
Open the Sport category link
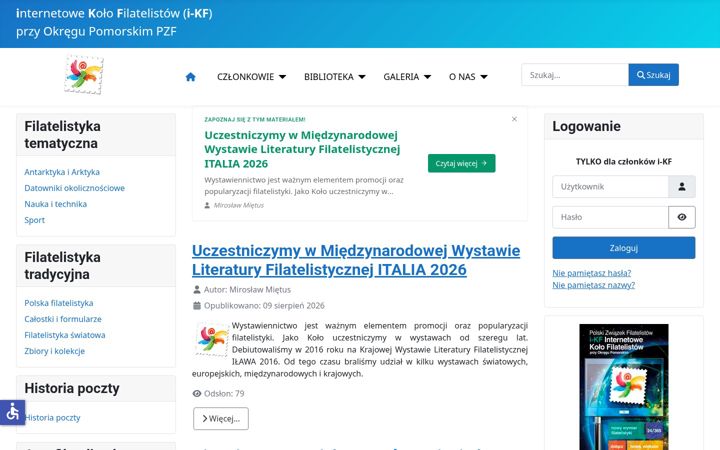[34, 220]
